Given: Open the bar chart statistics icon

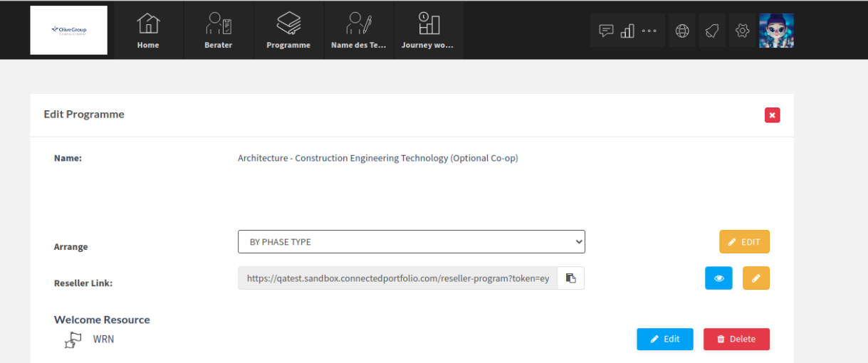Looking at the screenshot, I should pos(627,31).
